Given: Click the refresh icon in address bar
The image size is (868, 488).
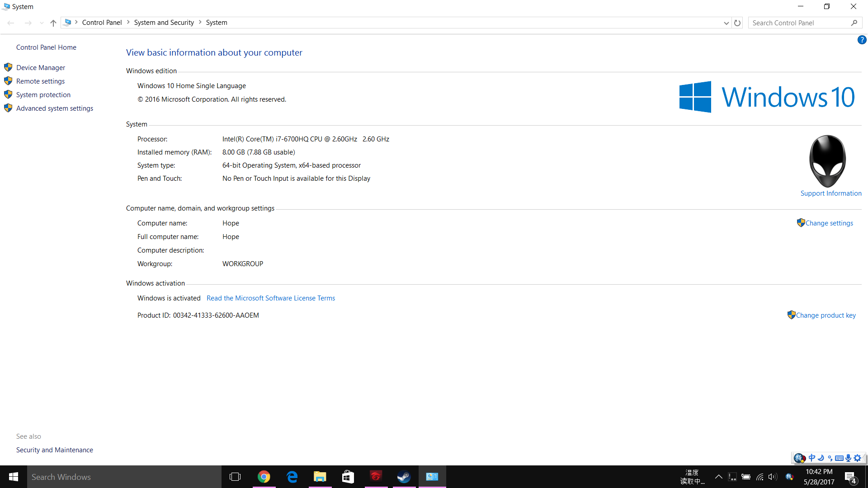Looking at the screenshot, I should click(x=737, y=23).
